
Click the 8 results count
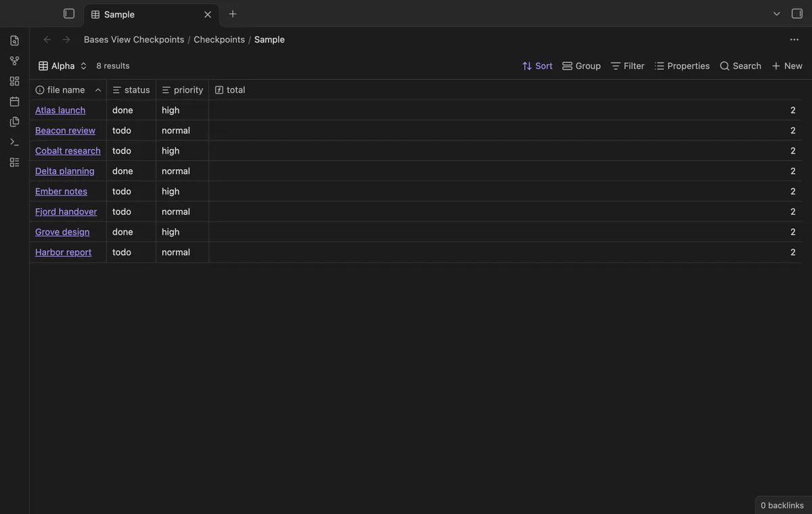coord(113,66)
